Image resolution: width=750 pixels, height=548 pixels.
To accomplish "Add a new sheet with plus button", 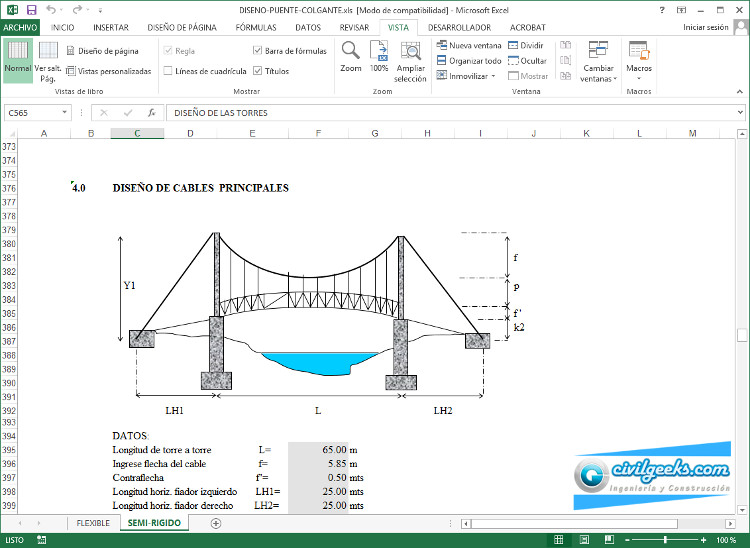I will pos(216,523).
